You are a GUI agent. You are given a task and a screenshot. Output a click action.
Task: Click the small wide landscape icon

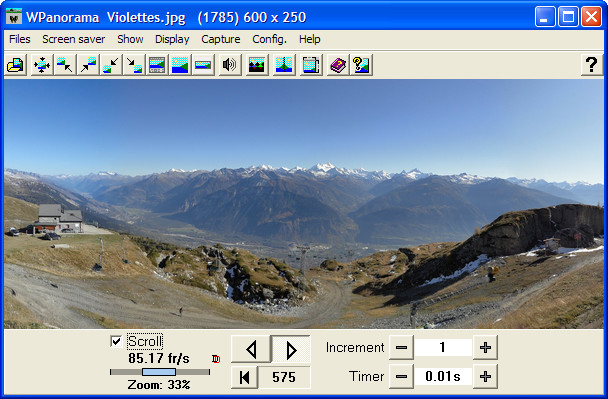tap(203, 65)
